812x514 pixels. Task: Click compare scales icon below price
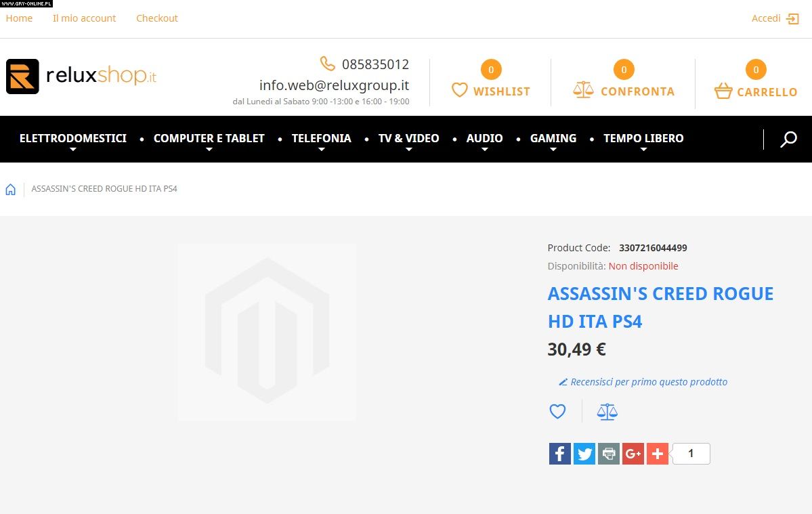(607, 411)
